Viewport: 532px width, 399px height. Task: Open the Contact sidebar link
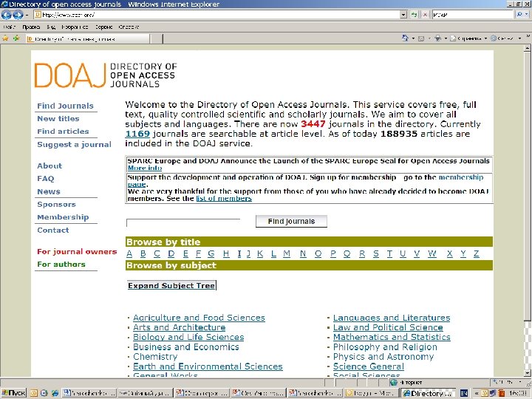[53, 230]
